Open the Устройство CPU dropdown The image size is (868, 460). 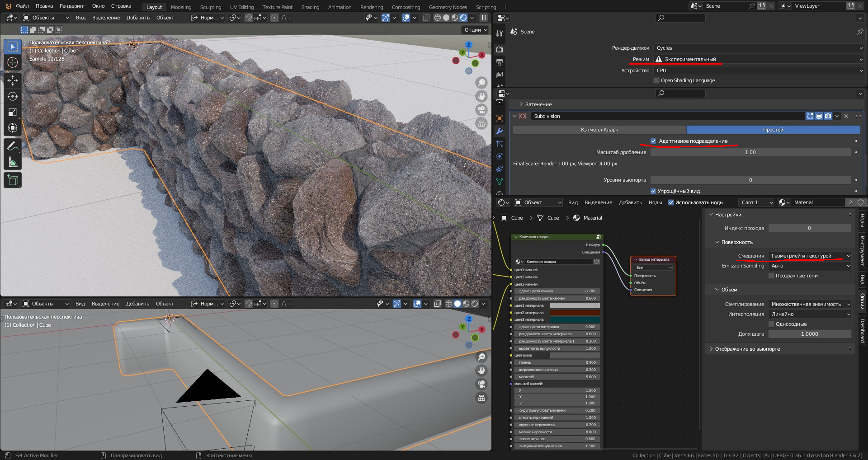[759, 70]
